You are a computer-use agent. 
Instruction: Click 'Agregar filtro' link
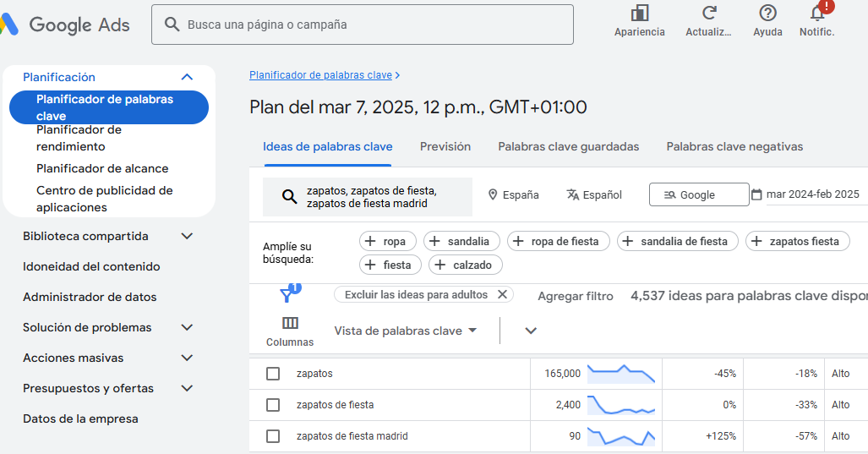(x=576, y=296)
